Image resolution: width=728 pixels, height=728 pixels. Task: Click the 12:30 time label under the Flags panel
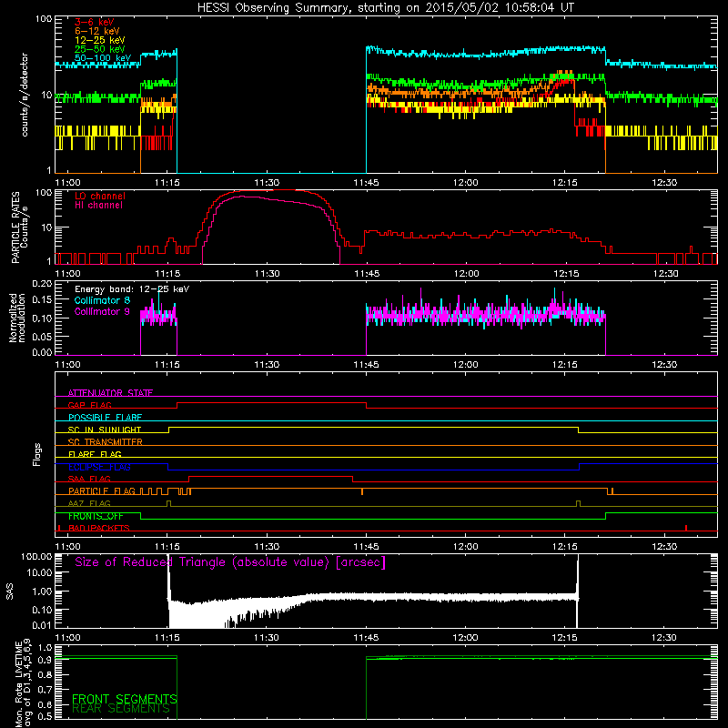[x=664, y=547]
